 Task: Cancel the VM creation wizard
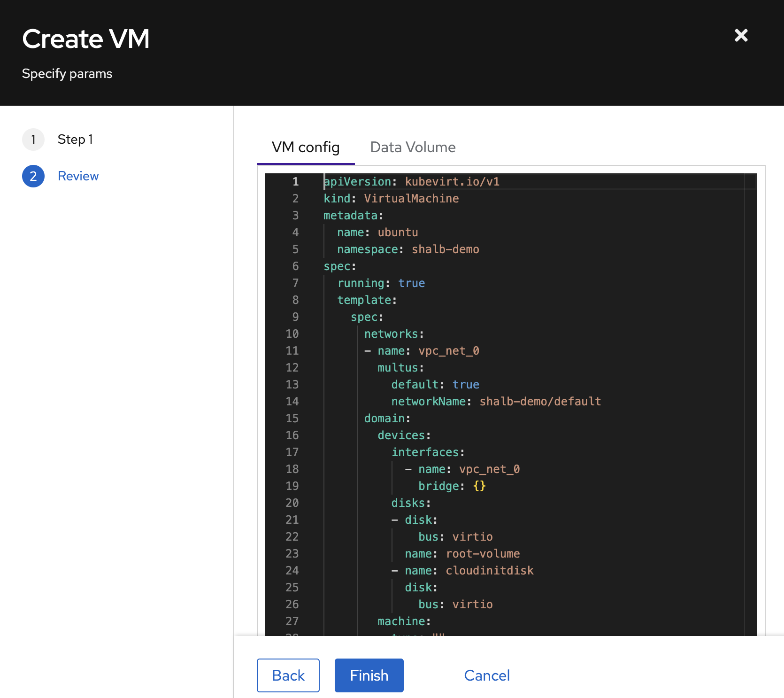[487, 675]
